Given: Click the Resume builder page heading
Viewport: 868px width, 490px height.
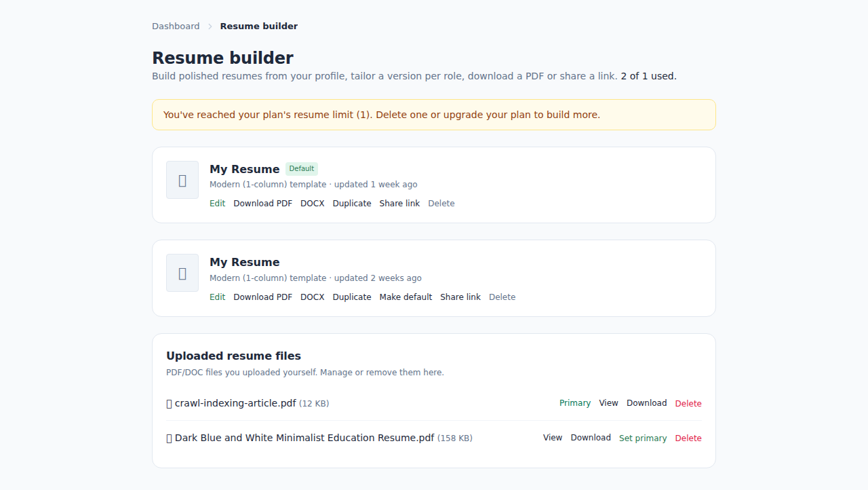Looking at the screenshot, I should pyautogui.click(x=222, y=58).
